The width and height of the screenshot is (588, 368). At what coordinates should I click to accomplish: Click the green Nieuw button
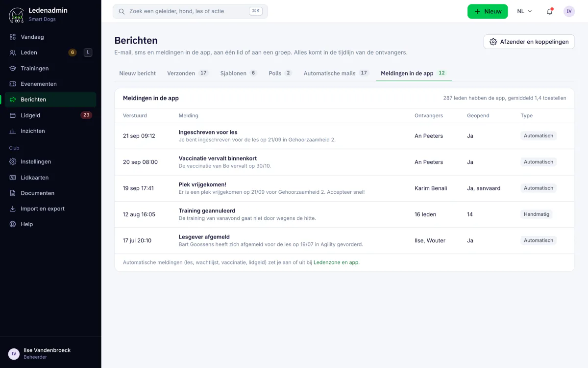tap(488, 11)
